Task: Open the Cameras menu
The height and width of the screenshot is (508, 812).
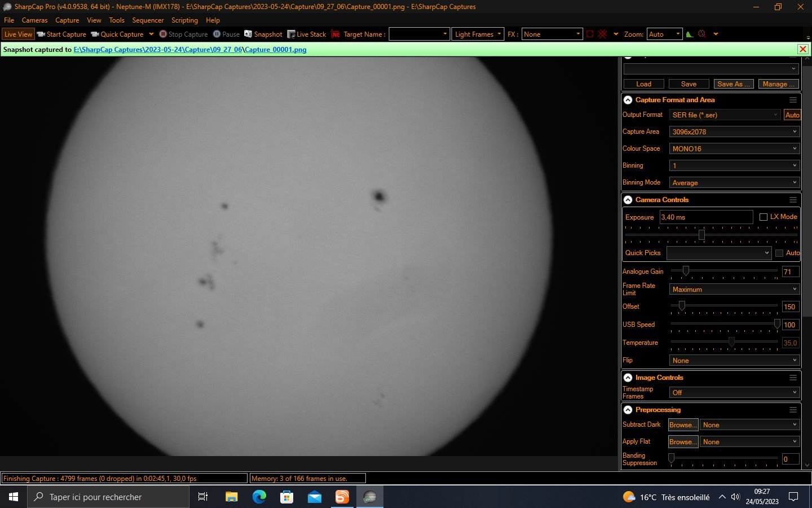Action: [34, 20]
